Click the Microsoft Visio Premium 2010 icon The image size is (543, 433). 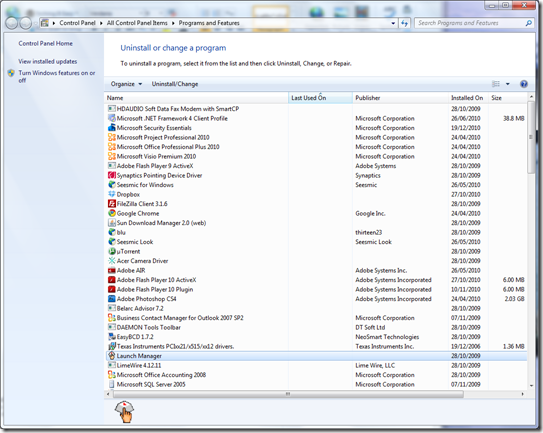click(112, 156)
